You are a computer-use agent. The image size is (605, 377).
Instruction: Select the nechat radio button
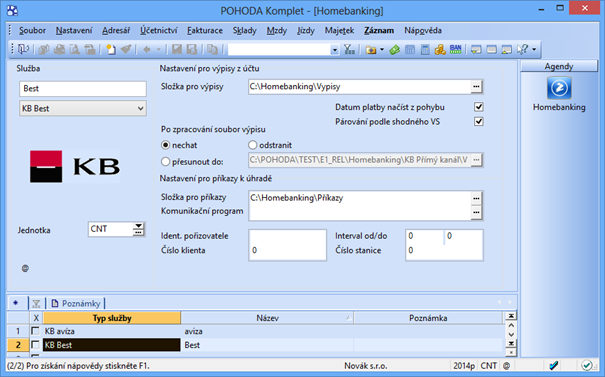pyautogui.click(x=166, y=145)
